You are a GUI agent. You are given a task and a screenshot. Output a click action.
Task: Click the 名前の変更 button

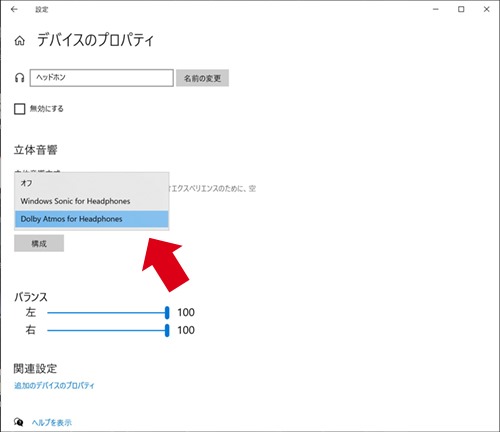coord(202,78)
